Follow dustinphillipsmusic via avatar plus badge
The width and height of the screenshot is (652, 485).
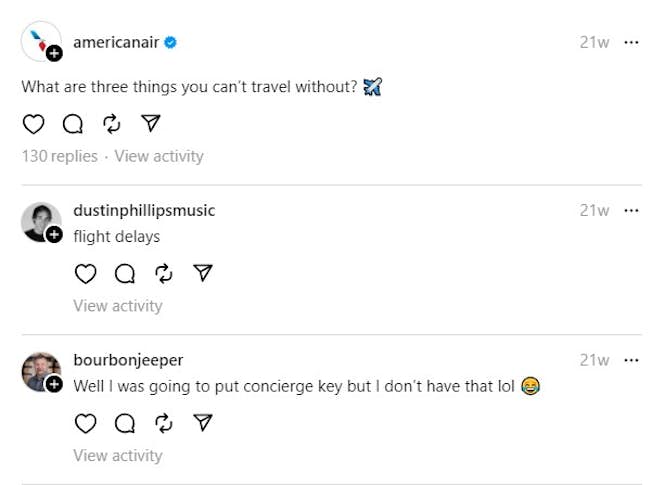(54, 235)
